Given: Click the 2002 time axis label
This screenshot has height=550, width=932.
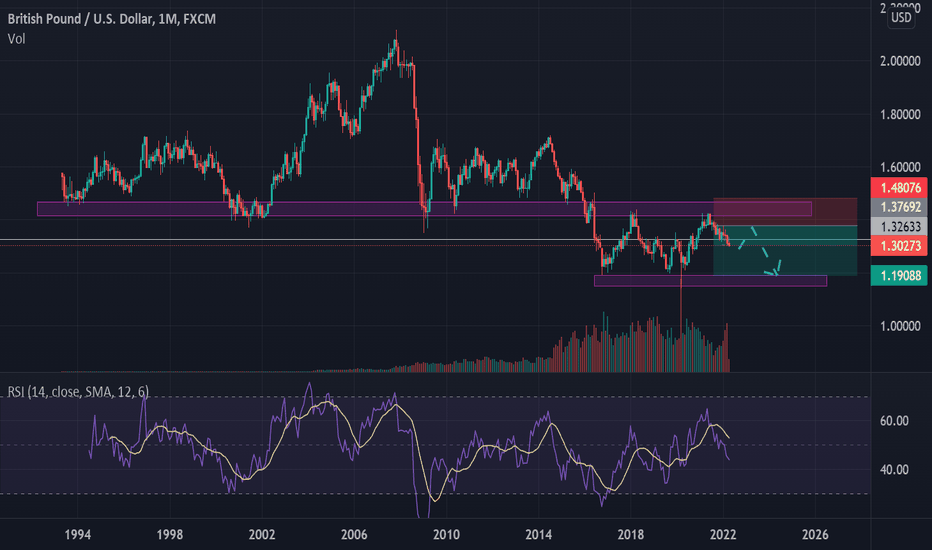Looking at the screenshot, I should point(262,535).
